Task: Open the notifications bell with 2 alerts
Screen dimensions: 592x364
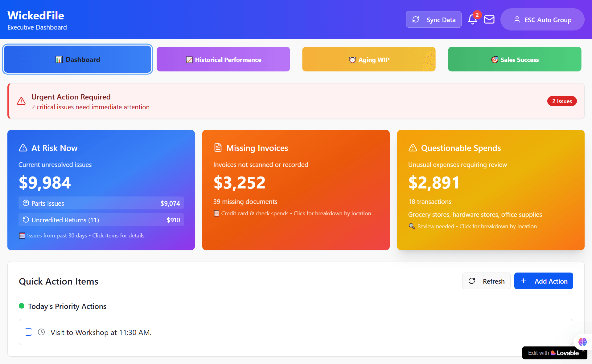Action: 473,19
